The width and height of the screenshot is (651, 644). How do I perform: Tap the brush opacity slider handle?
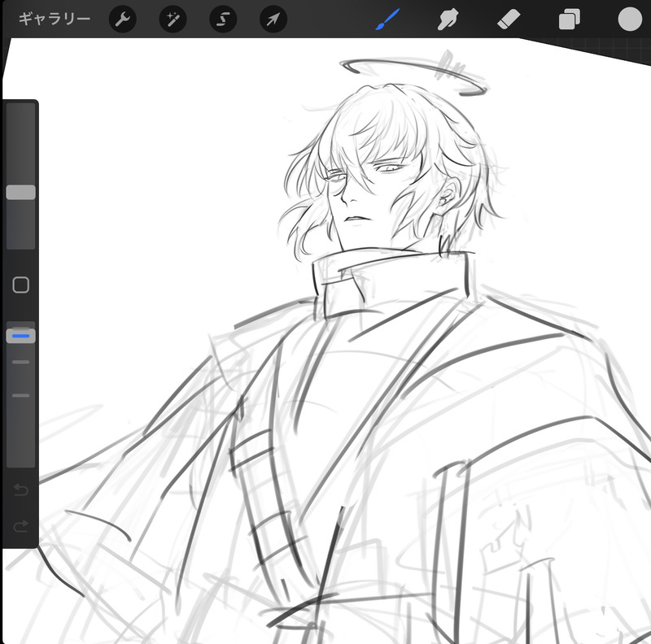[21, 336]
